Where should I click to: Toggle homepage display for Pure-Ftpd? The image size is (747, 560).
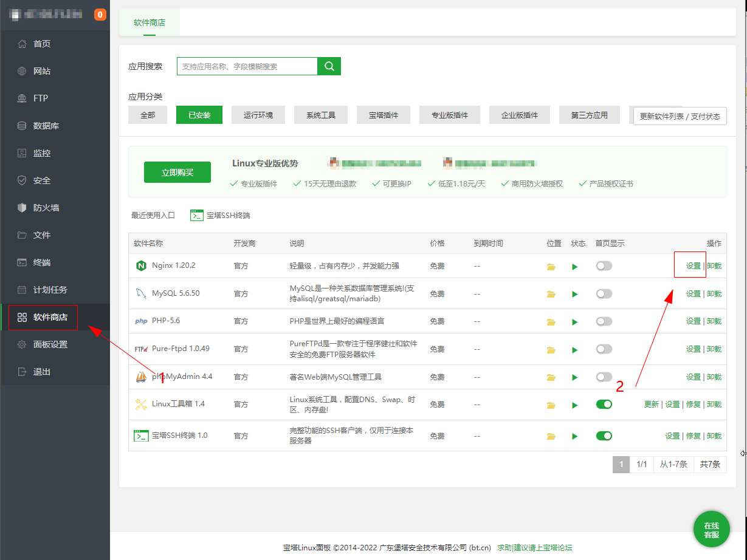coord(604,349)
